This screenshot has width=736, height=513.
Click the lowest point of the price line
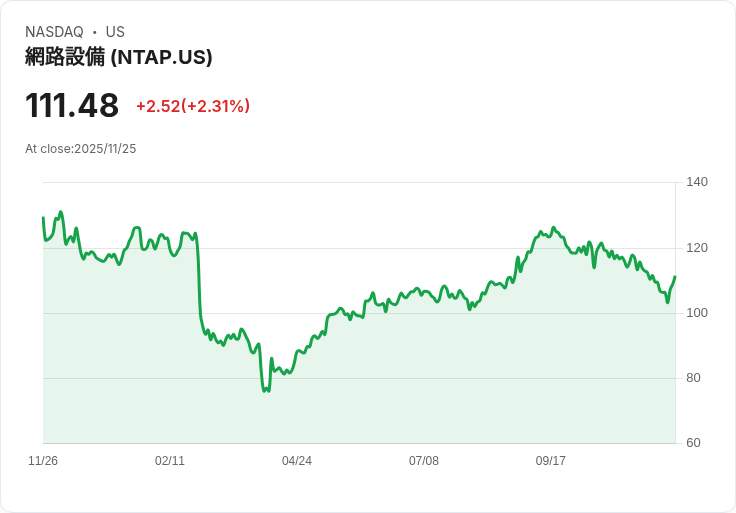point(265,391)
